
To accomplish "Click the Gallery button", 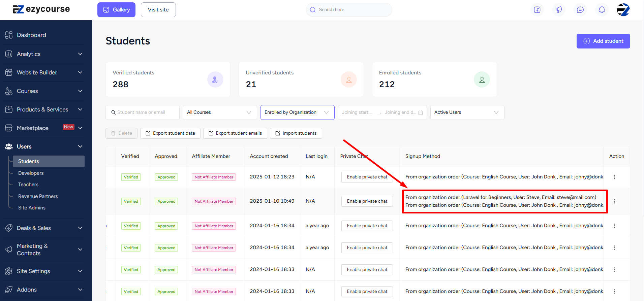I will 116,10.
